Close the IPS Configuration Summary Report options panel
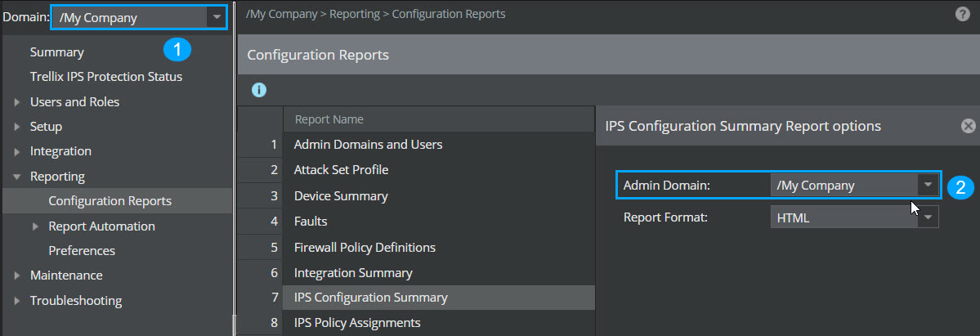 click(x=968, y=126)
